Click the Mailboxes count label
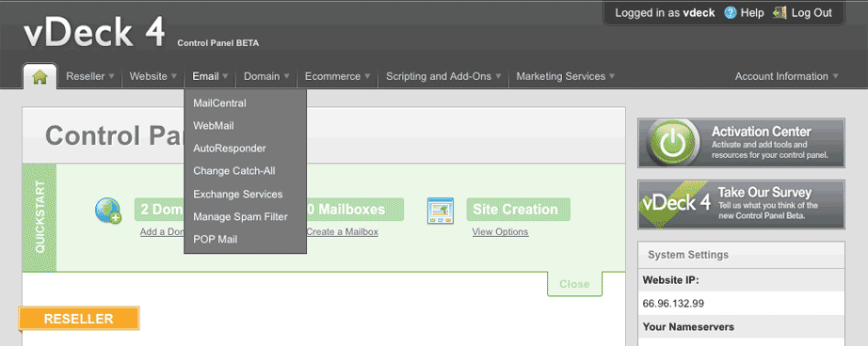868x346 pixels. tap(355, 210)
